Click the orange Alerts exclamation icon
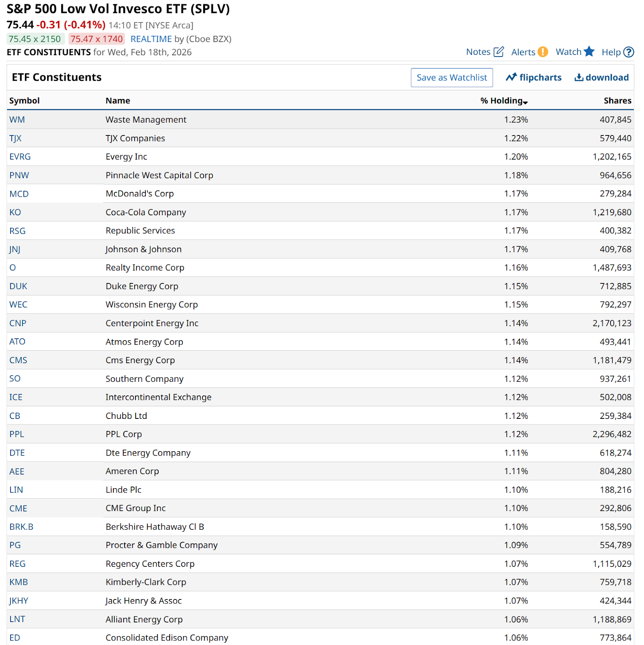 click(x=543, y=52)
